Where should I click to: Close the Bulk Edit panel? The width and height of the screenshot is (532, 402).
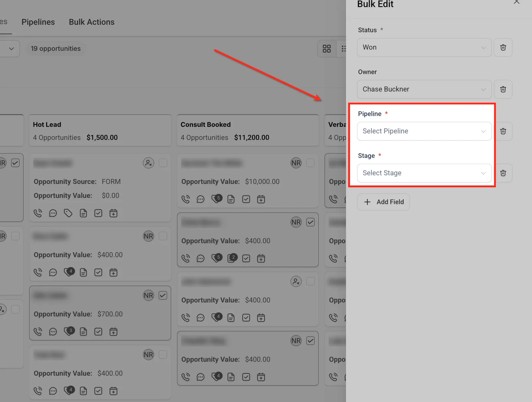click(516, 2)
